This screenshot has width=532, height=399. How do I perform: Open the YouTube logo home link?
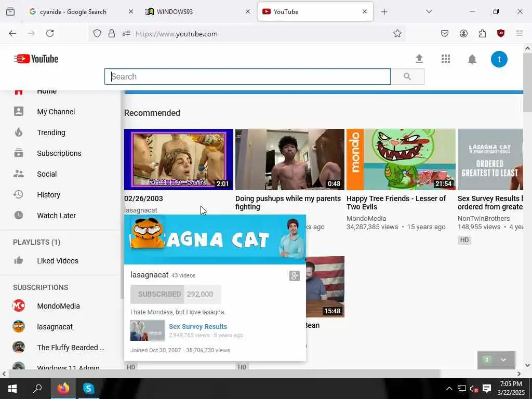click(36, 59)
